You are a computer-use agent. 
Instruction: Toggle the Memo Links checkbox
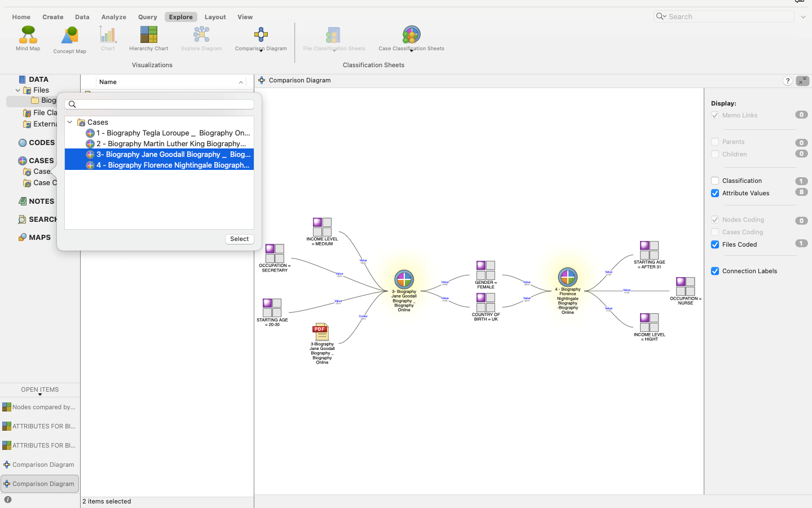click(715, 115)
